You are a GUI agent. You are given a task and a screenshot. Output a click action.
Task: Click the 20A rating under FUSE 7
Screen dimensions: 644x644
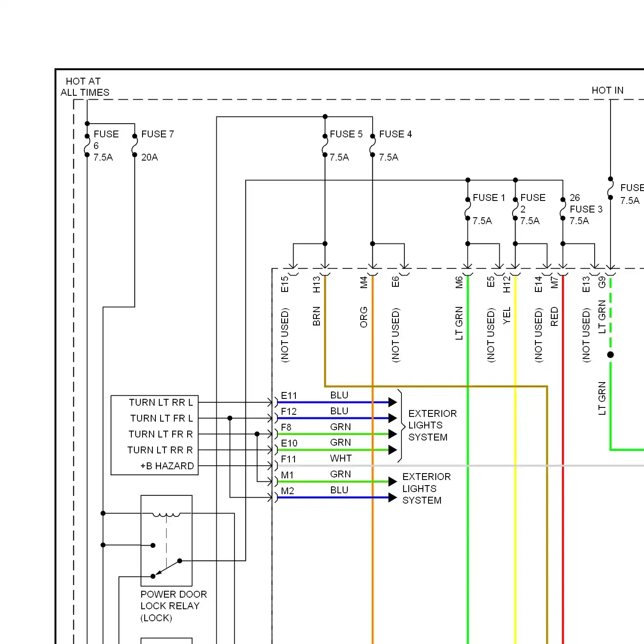pyautogui.click(x=149, y=157)
